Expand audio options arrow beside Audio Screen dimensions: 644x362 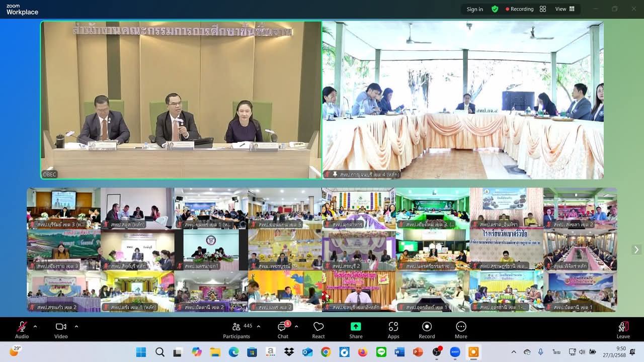click(x=35, y=326)
